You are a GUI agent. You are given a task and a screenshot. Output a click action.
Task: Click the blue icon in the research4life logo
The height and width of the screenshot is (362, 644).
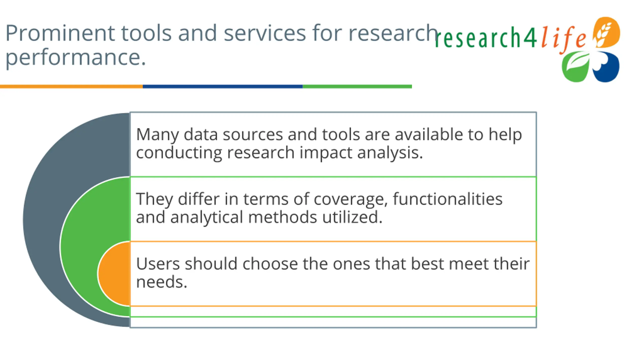tap(606, 67)
